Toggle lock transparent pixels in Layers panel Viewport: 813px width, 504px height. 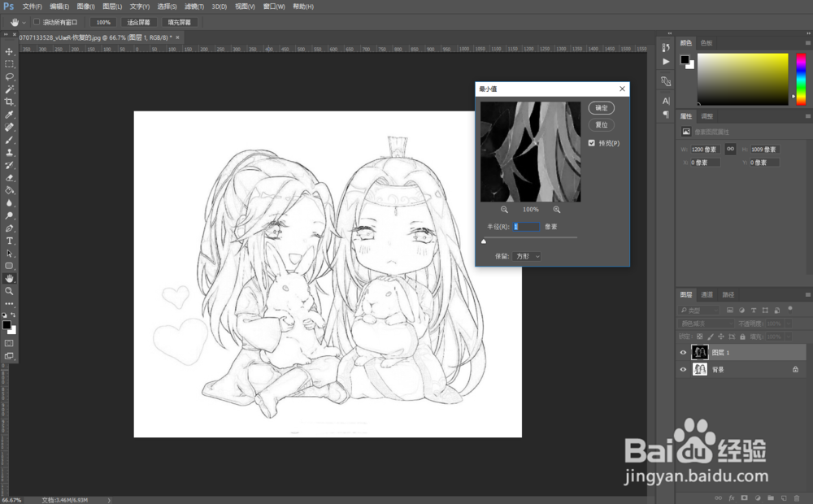tap(699, 337)
